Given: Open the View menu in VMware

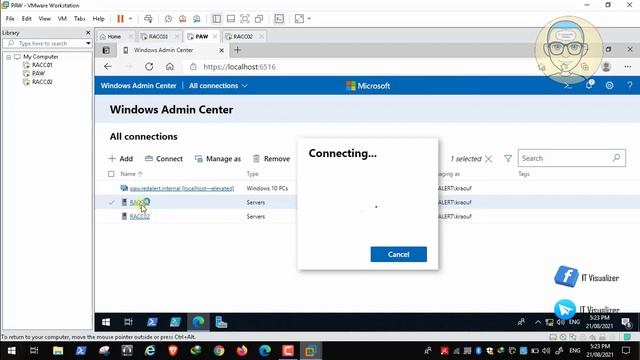Looking at the screenshot, I should [x=44, y=19].
